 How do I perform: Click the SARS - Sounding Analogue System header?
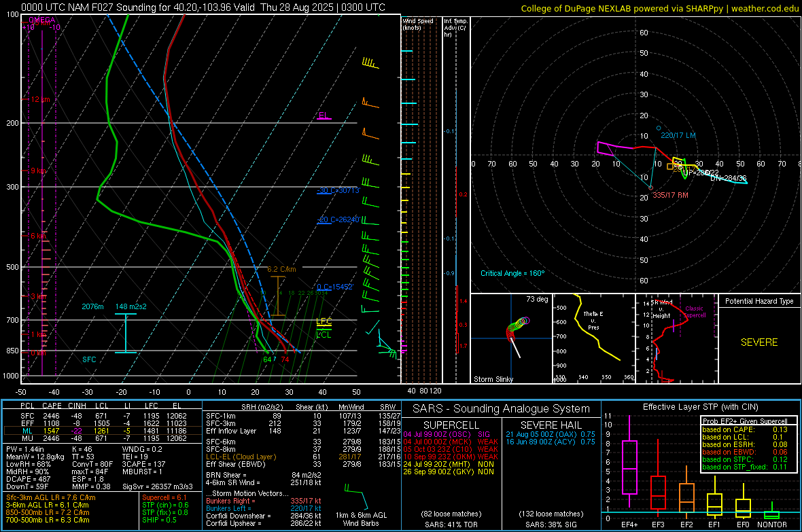[x=502, y=408]
